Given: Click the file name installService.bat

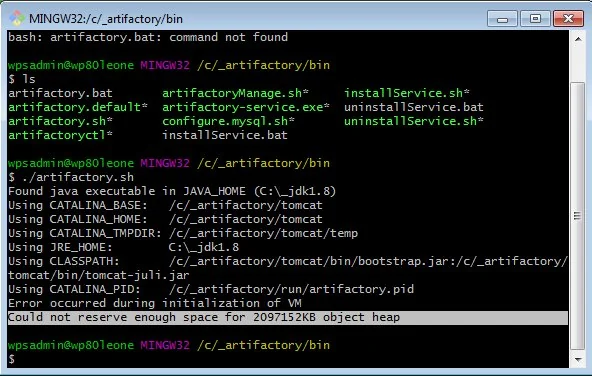Looking at the screenshot, I should (x=225, y=135).
